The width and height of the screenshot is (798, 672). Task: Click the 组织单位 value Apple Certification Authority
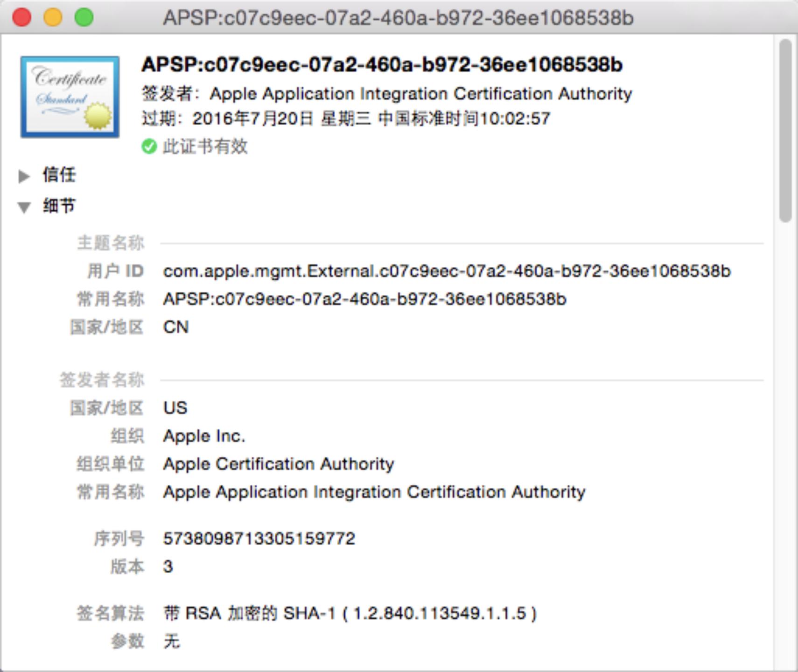pos(279,464)
